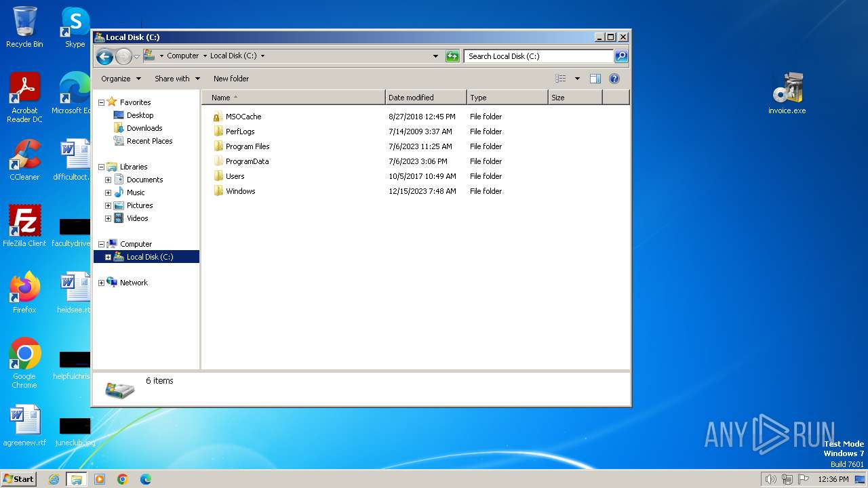Sort by the Size column header
This screenshot has width=868, height=488.
(x=575, y=98)
